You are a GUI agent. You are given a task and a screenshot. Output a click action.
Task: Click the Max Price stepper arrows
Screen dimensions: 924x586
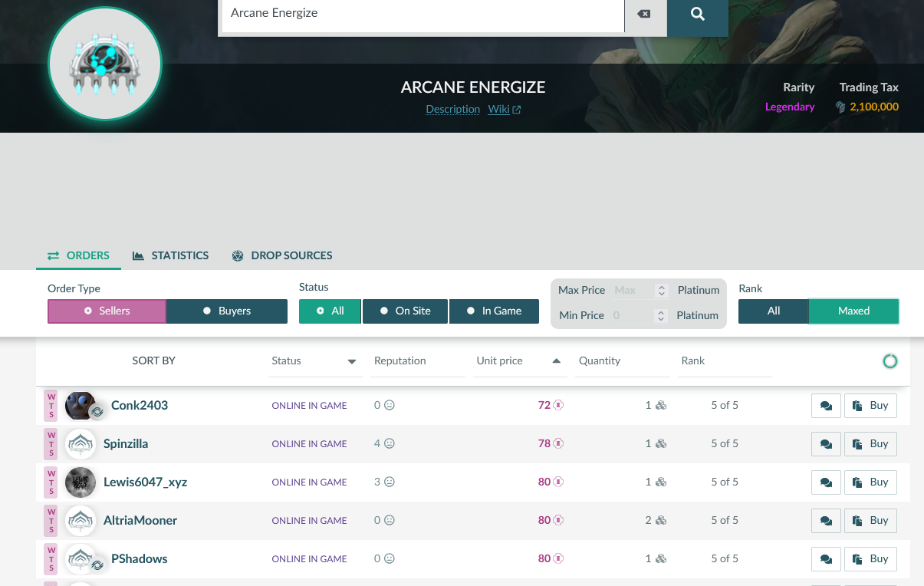663,291
